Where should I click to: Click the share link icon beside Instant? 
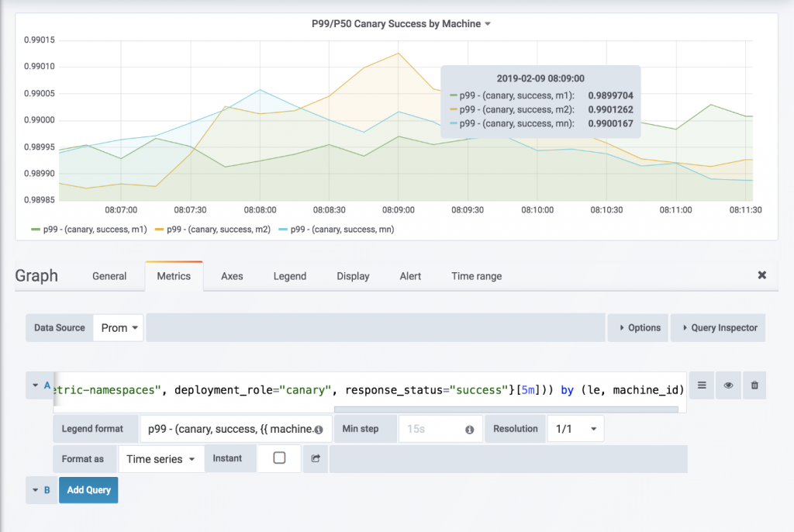[316, 458]
